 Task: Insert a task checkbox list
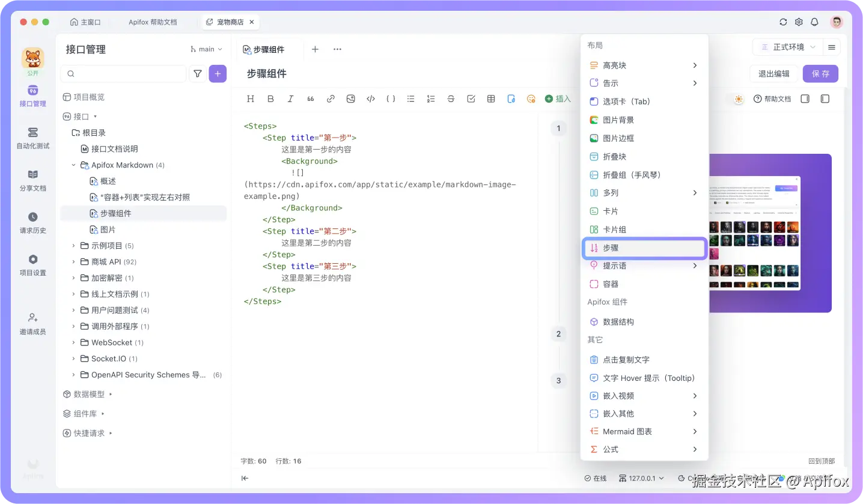tap(471, 99)
